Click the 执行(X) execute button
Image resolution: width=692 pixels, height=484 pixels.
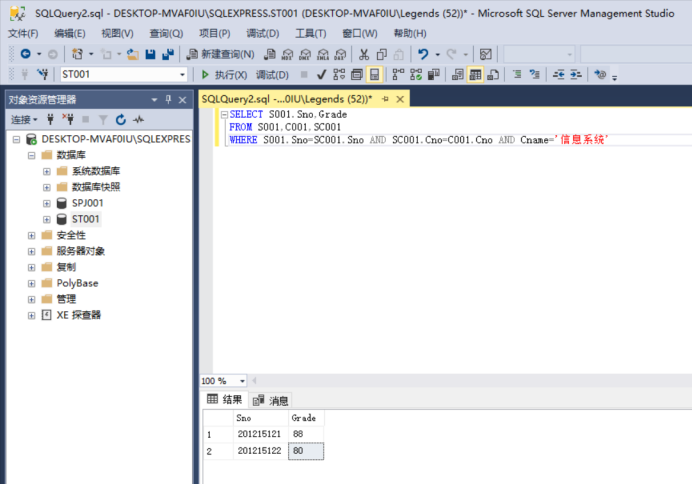click(x=224, y=75)
